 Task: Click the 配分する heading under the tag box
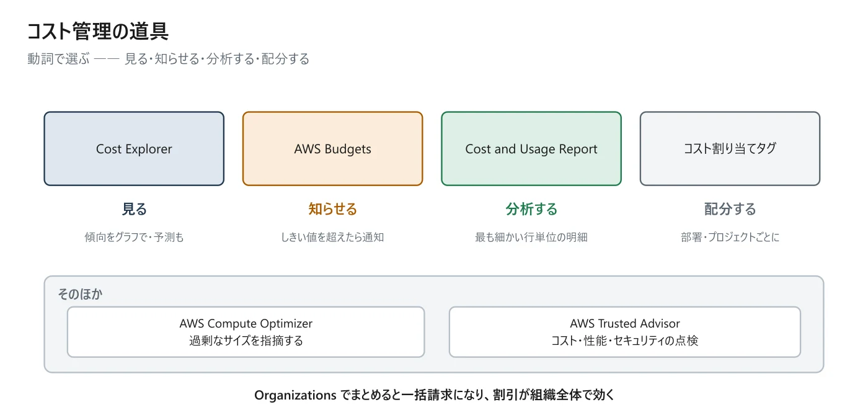tap(730, 209)
